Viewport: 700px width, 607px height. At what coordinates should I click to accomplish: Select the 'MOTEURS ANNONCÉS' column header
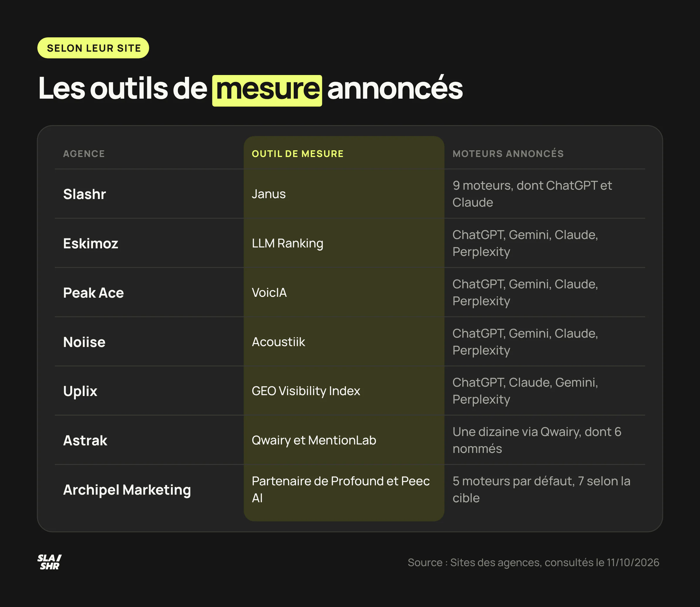[508, 154]
